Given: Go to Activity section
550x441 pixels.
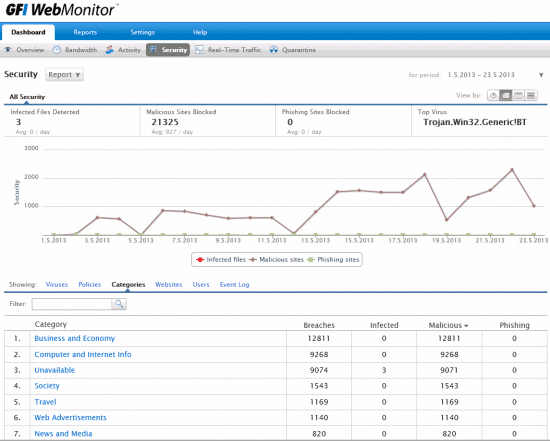Looking at the screenshot, I should click(x=129, y=50).
